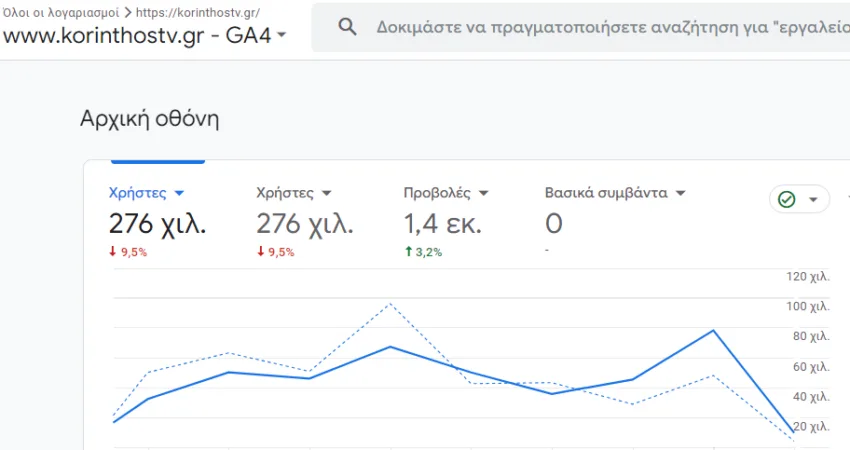Click the www.korinthostv.gr - GA4 property title
This screenshot has height=450, width=850.
[x=137, y=35]
